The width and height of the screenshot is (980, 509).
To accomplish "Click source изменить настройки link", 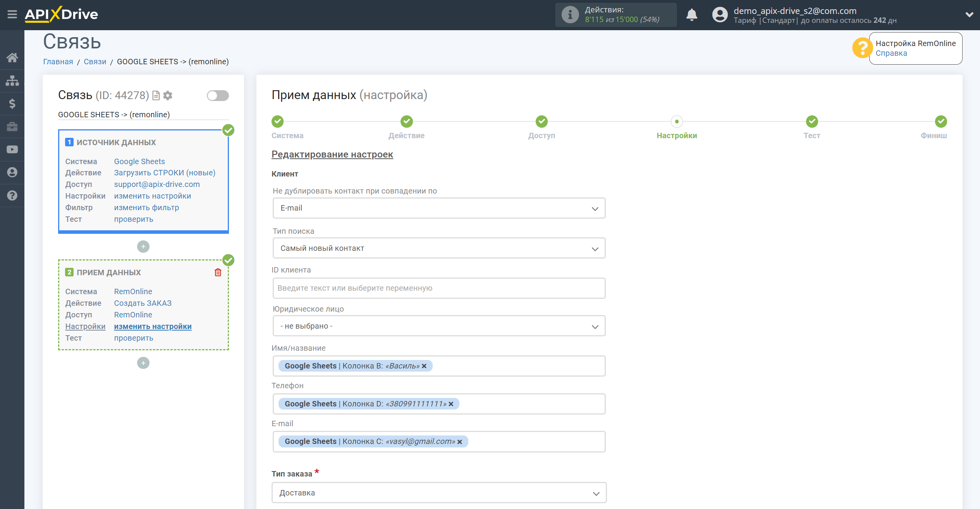I will pos(152,196).
